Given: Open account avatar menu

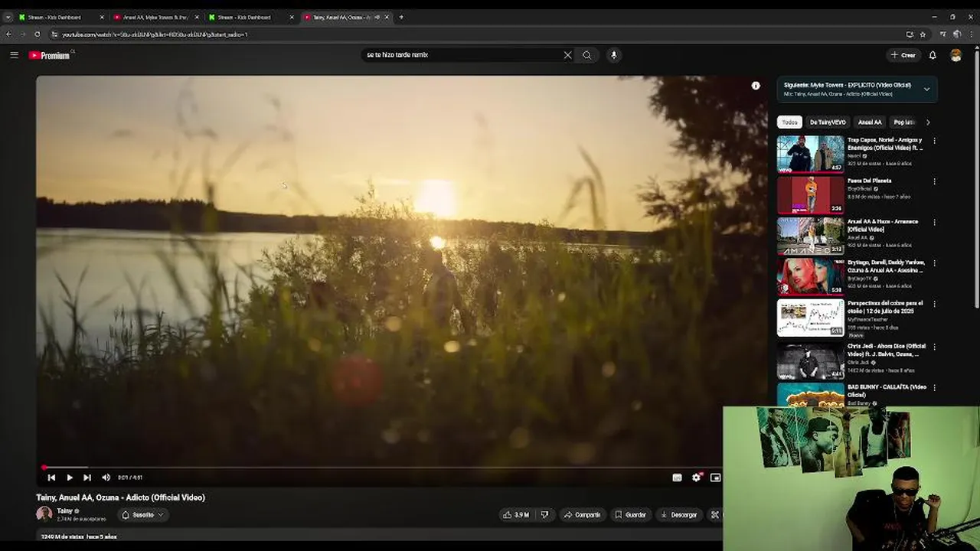Looking at the screenshot, I should click(955, 55).
